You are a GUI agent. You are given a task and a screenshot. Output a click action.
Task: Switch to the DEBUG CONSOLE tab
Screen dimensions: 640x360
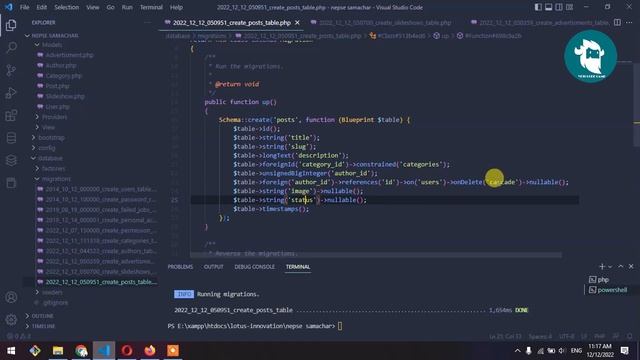tap(254, 267)
